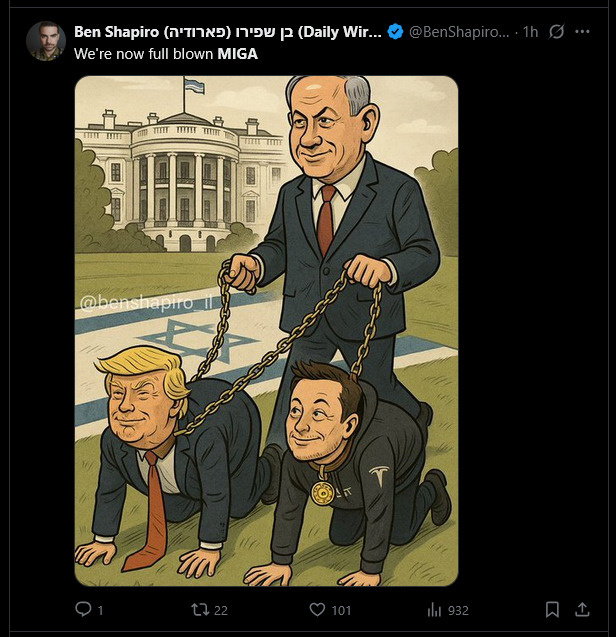Click the tweet text 'We're now full blown'
Image resolution: width=616 pixels, height=637 pixels.
(x=144, y=54)
